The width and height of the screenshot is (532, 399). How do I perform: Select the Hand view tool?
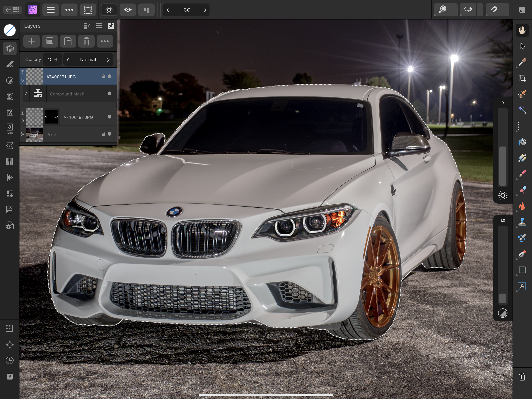click(x=522, y=30)
